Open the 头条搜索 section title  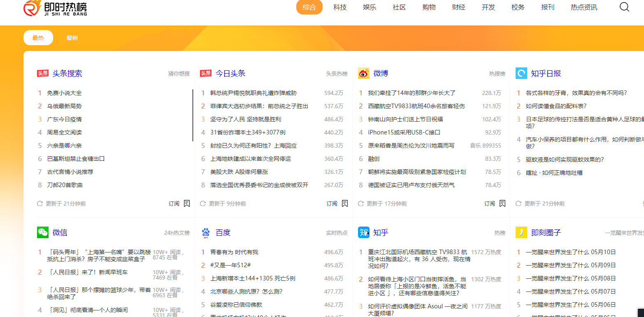(x=67, y=73)
